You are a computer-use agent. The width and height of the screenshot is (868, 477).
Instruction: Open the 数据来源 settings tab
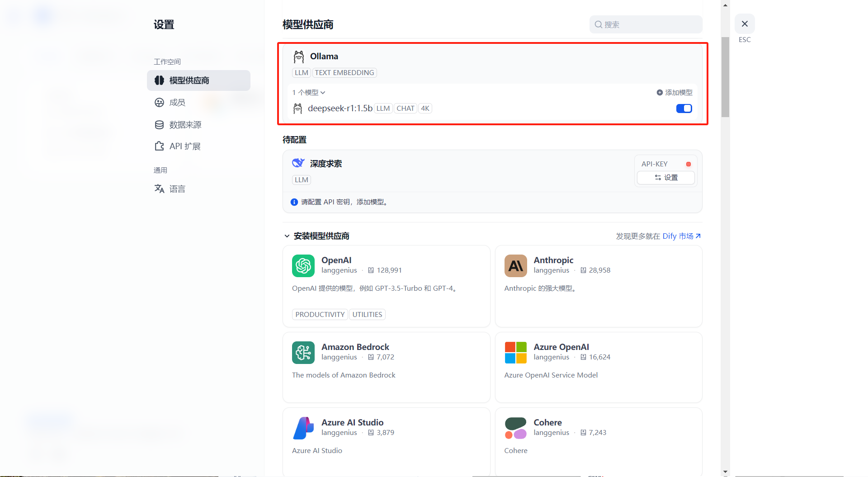click(x=198, y=125)
